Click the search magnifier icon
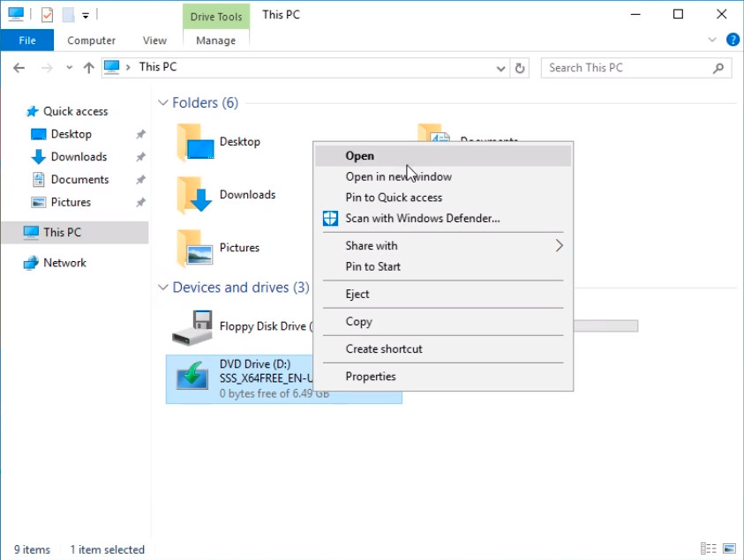 tap(718, 68)
